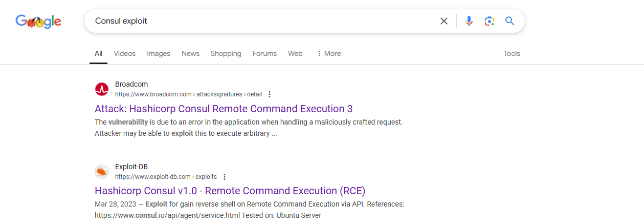This screenshot has width=644, height=224.
Task: Clear the search box with X icon
Action: coord(444,21)
